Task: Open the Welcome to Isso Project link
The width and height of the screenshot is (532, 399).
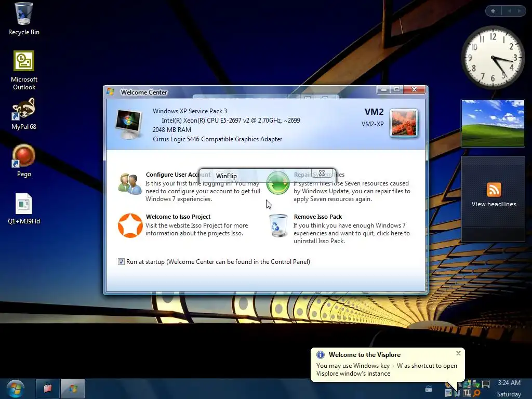Action: pos(178,217)
